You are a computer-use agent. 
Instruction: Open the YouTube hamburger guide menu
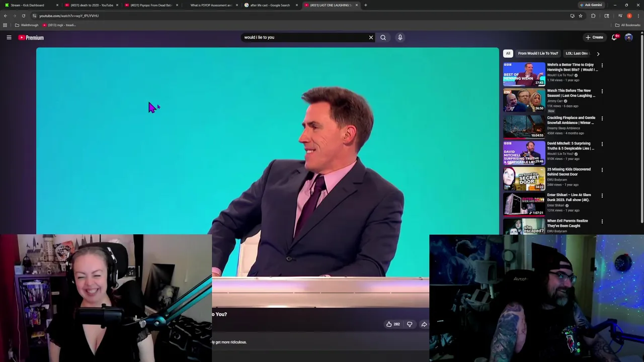pyautogui.click(x=9, y=37)
